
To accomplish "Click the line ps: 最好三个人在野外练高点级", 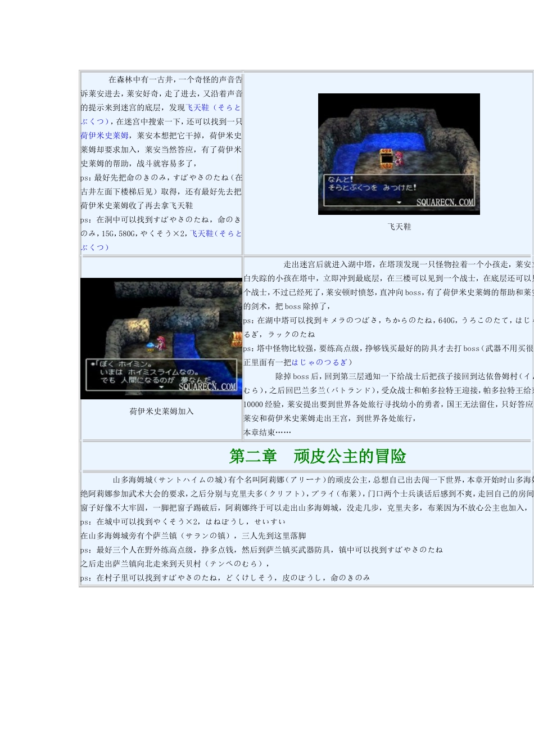I will point(261,550).
